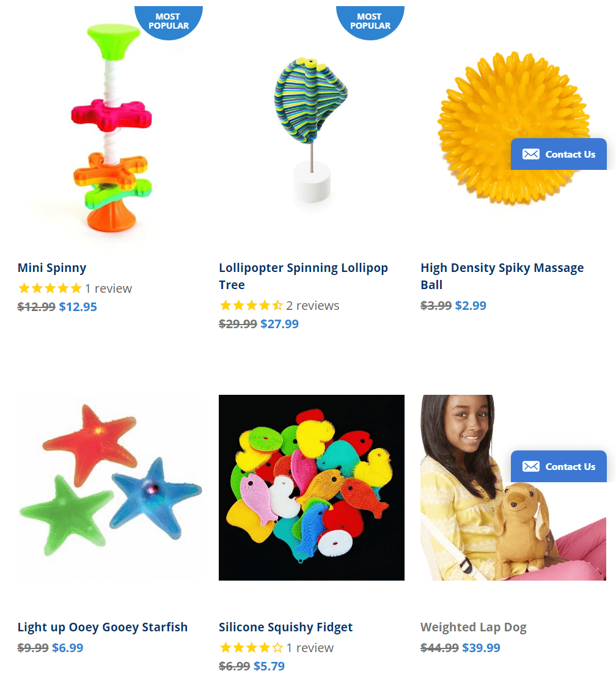The height and width of the screenshot is (679, 616).
Task: Open the Weighted Lap Dog title link
Action: 474,628
